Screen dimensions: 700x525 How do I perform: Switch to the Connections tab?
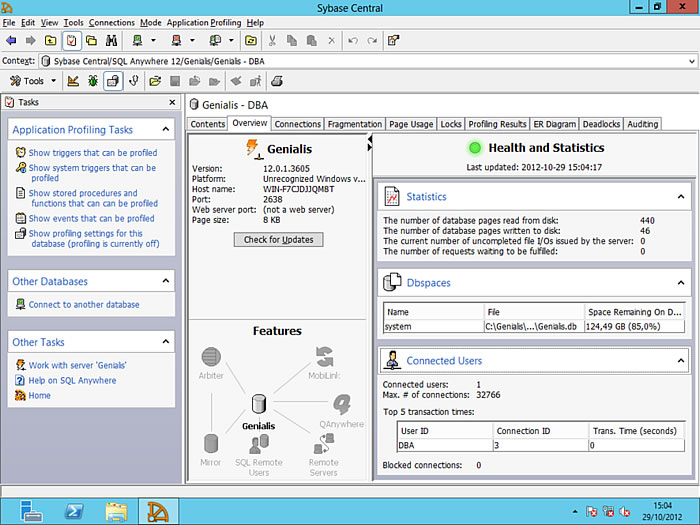click(297, 124)
